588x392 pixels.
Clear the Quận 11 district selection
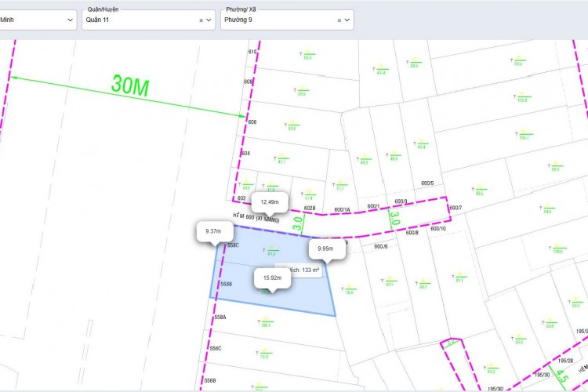pos(201,20)
